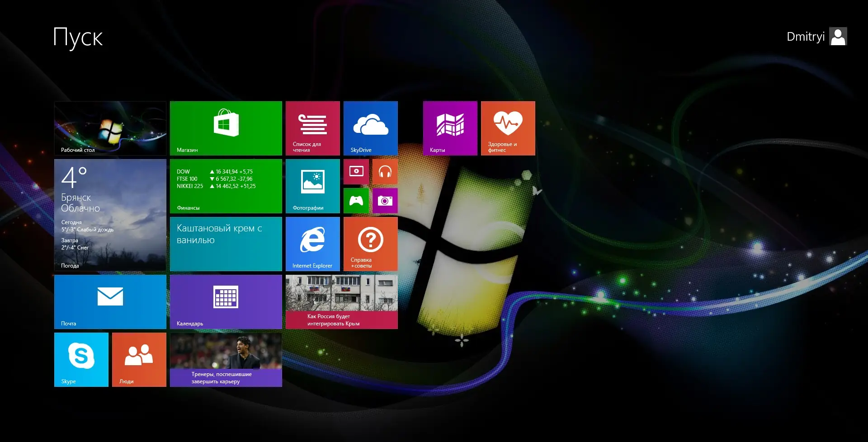Open the Desktop tile (Рабочий стол)

(x=110, y=128)
